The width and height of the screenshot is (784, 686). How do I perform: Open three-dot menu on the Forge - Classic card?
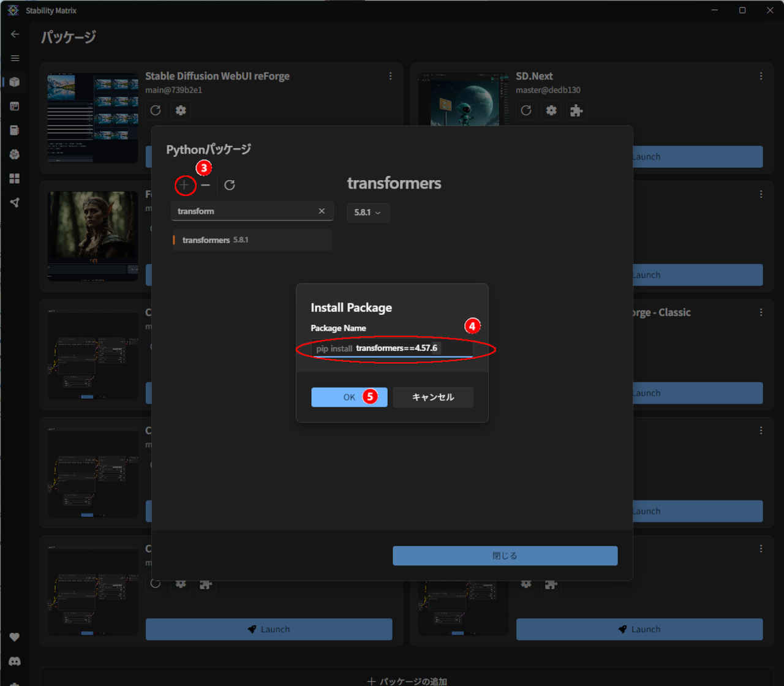pyautogui.click(x=761, y=312)
